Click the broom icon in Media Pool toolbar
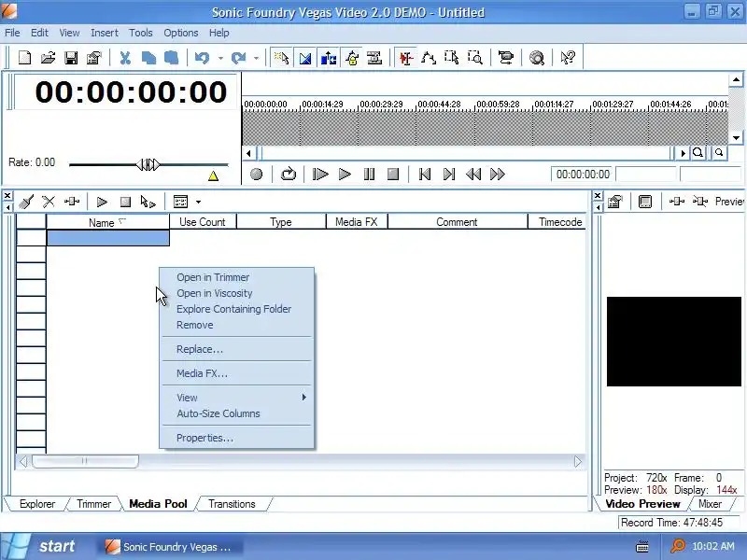Image resolution: width=747 pixels, height=560 pixels. tap(26, 202)
